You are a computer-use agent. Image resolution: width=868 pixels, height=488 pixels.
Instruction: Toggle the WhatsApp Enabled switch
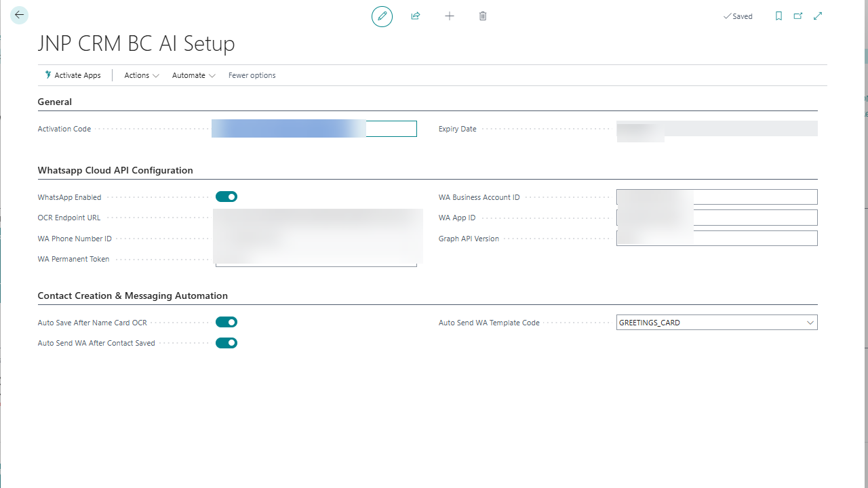pyautogui.click(x=226, y=197)
